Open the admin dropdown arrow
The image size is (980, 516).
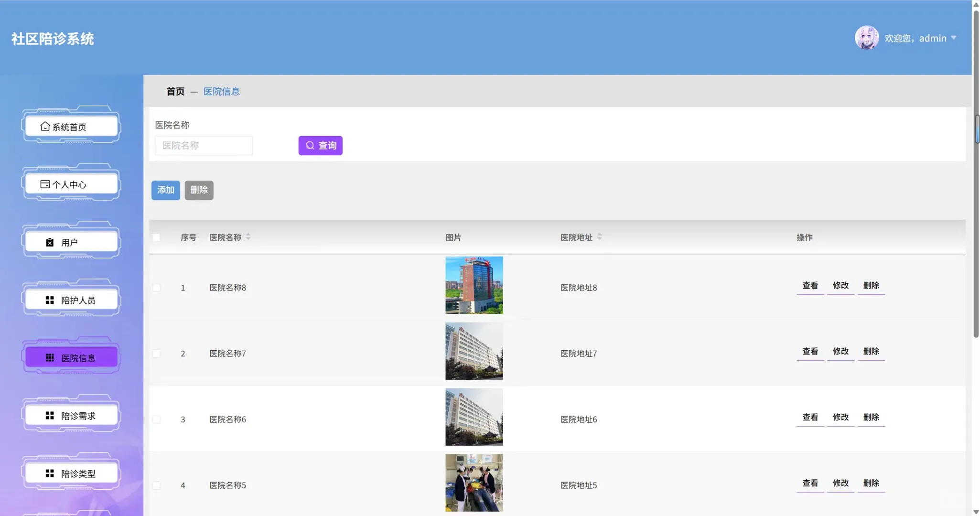[954, 38]
